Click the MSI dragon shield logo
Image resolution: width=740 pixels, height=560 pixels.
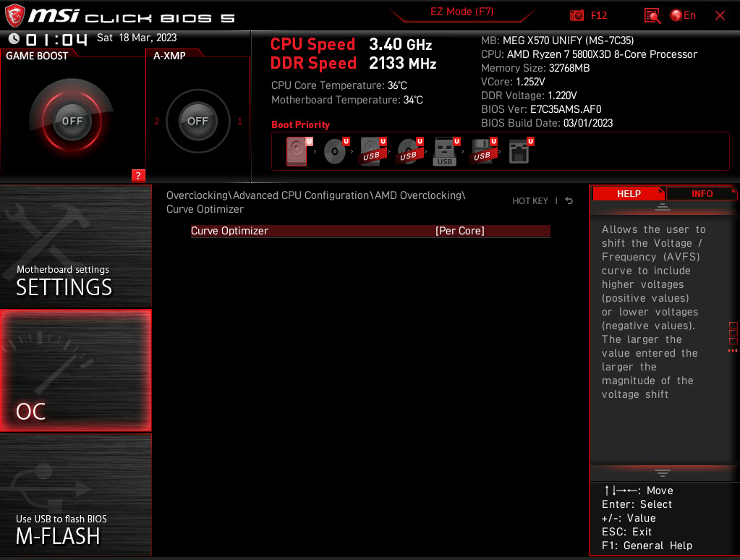point(14,16)
